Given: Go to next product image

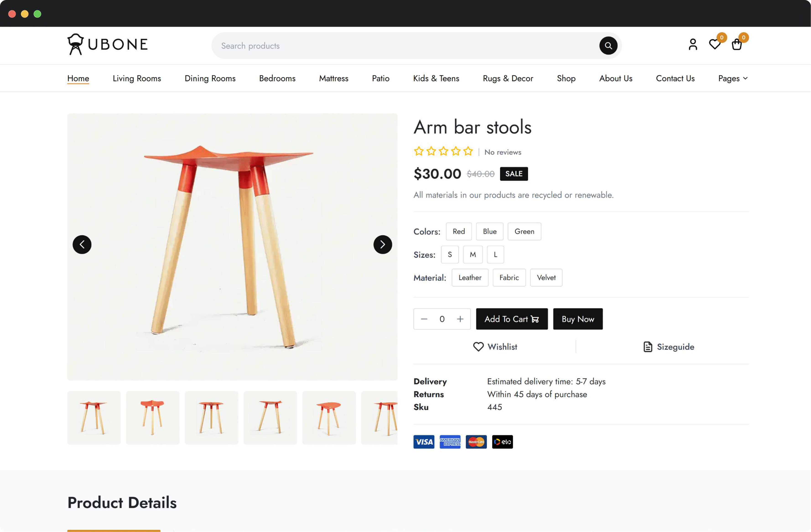Looking at the screenshot, I should point(382,245).
